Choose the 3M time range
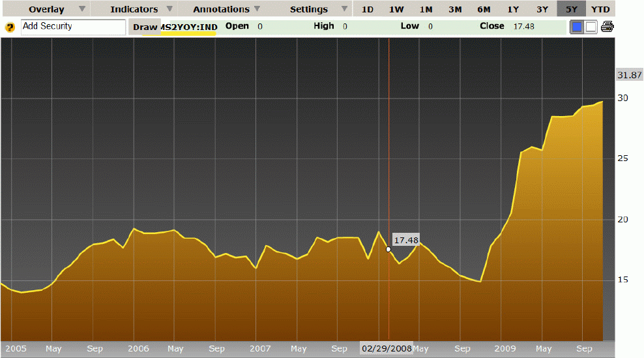The width and height of the screenshot is (644, 358). click(x=455, y=9)
